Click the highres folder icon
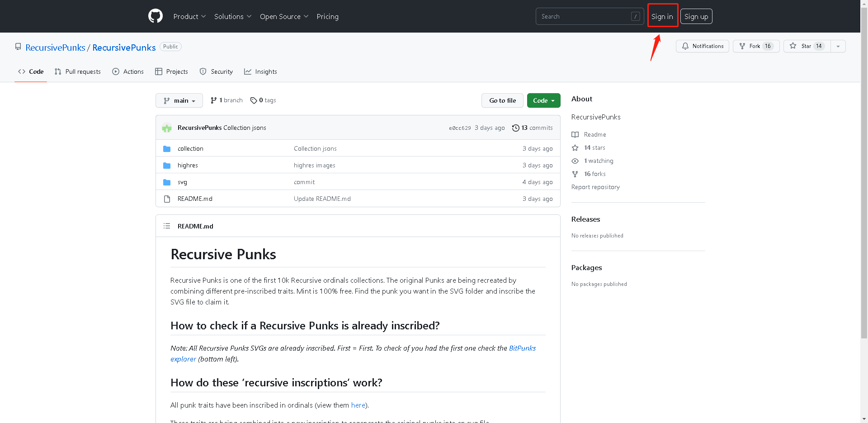Viewport: 868px width, 423px height. [167, 165]
